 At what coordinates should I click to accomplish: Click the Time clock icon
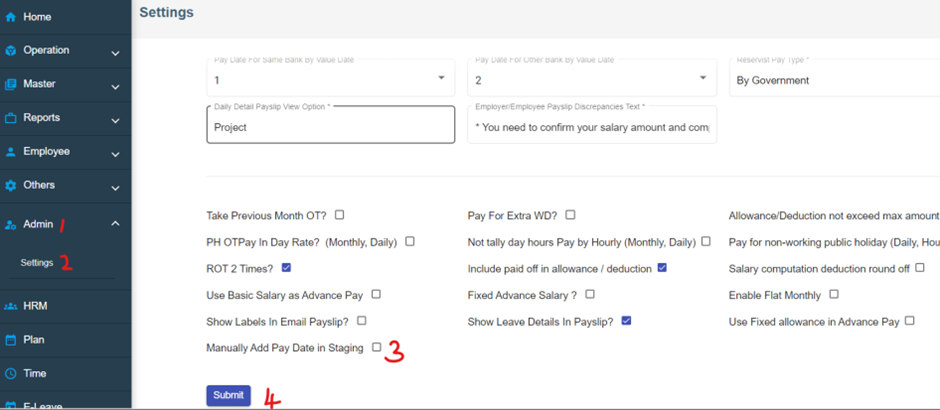[x=11, y=374]
